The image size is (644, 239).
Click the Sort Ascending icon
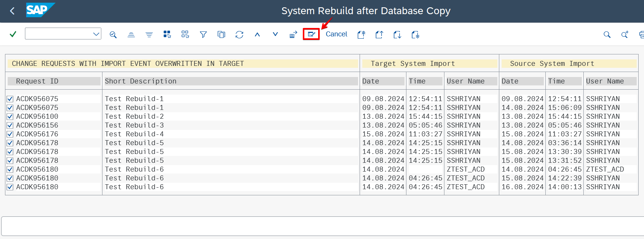tap(131, 35)
